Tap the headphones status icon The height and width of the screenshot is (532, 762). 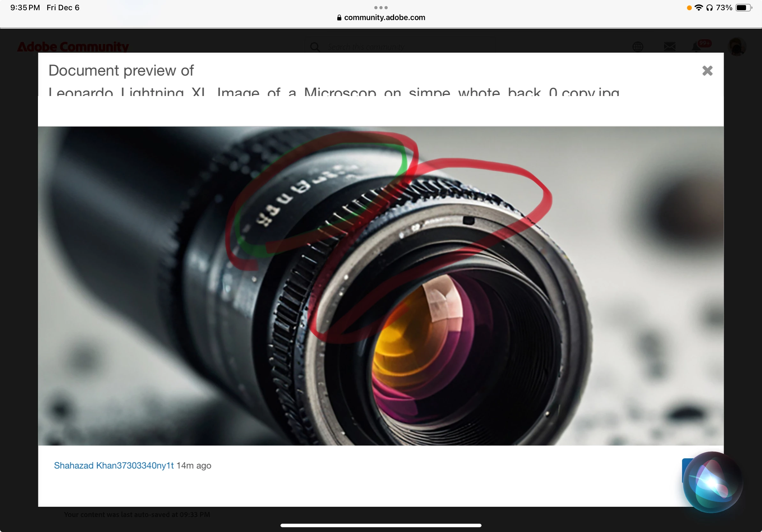tap(709, 8)
